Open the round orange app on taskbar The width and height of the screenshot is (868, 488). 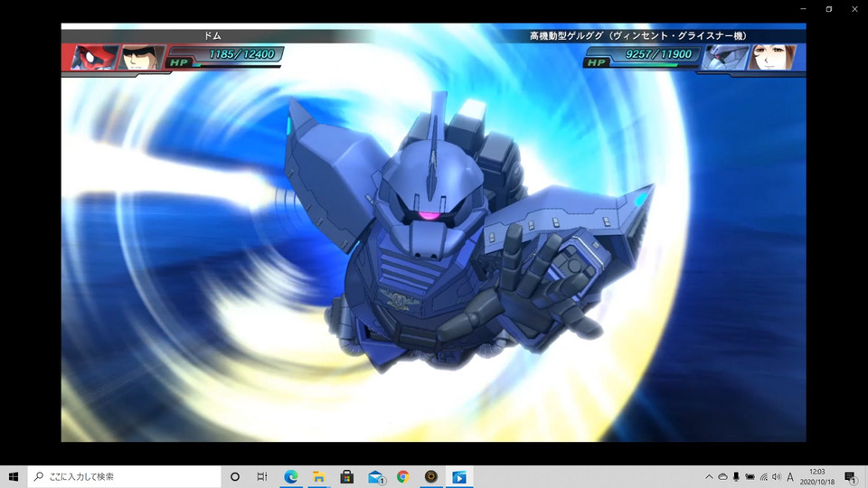[431, 476]
